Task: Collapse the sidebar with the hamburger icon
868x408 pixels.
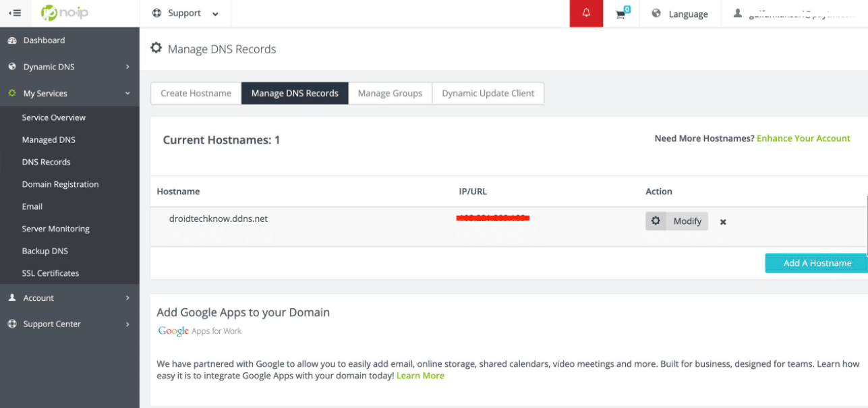Action: [x=13, y=12]
